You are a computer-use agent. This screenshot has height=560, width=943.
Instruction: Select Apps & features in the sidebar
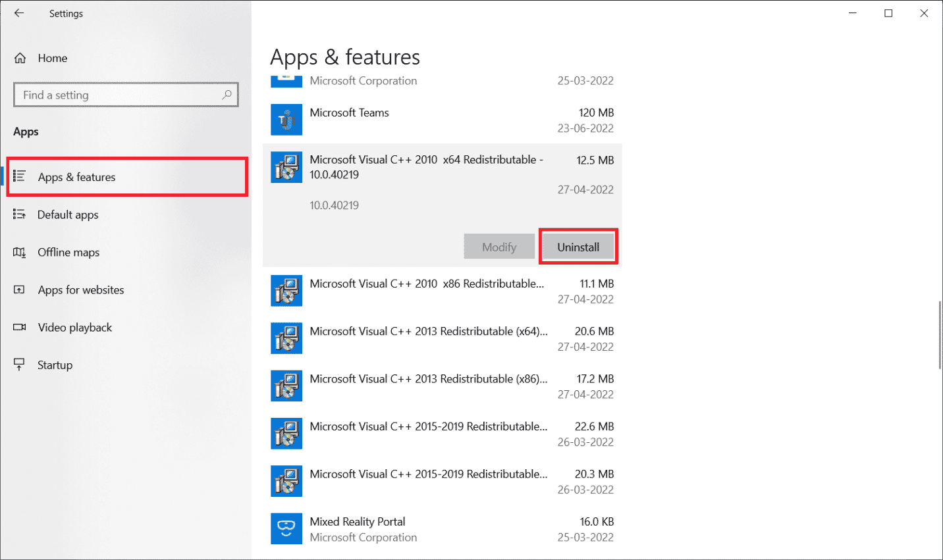(127, 176)
